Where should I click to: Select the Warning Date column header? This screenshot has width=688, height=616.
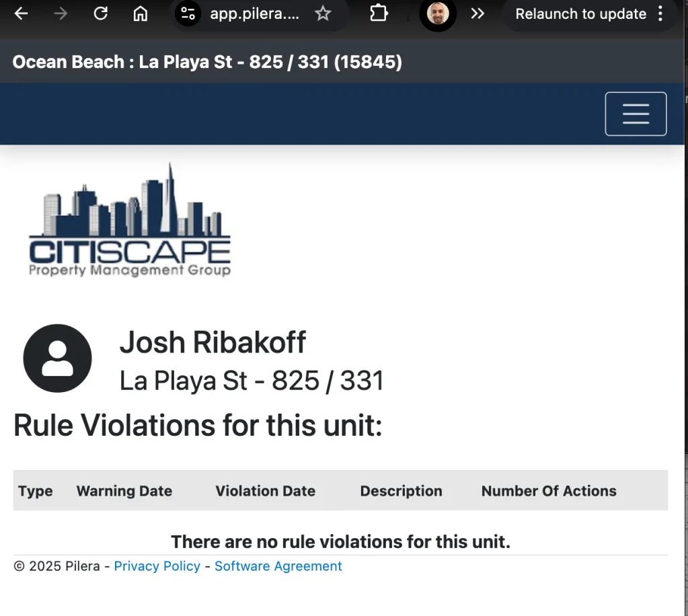[x=124, y=491]
